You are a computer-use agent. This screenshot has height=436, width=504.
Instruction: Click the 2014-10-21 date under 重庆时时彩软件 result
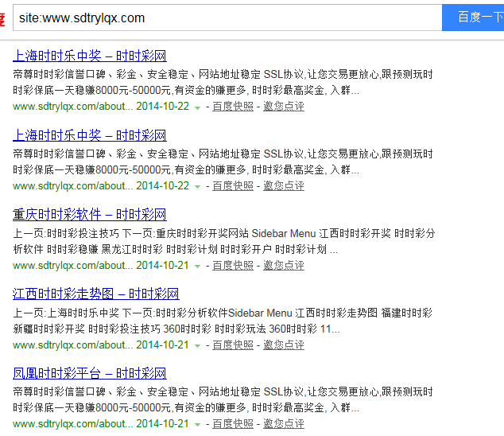tap(163, 266)
